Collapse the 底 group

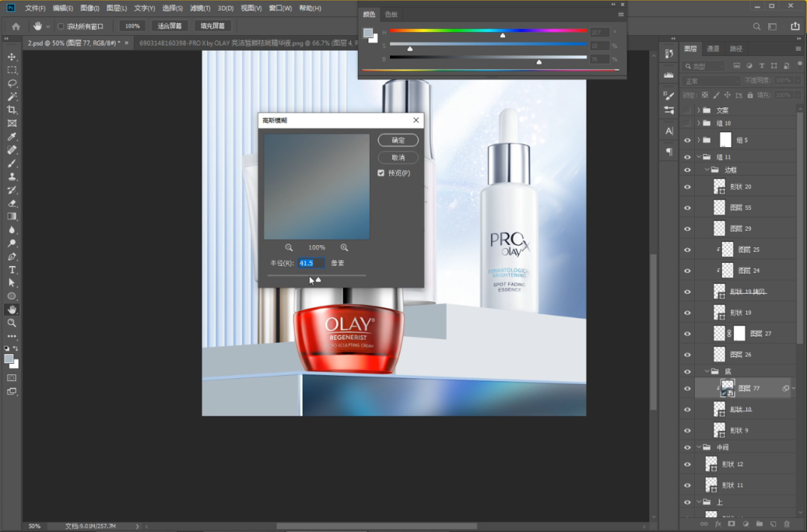point(707,371)
